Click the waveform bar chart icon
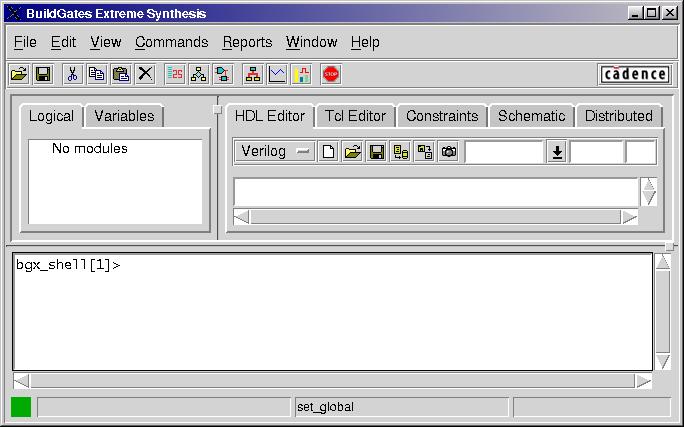This screenshot has width=684, height=427. tap(301, 75)
